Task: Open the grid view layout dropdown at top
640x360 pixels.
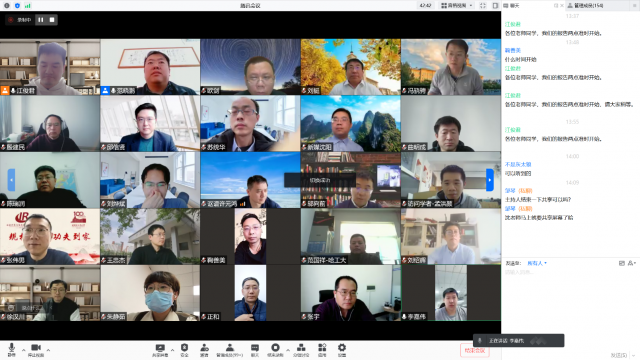Action: (457, 5)
